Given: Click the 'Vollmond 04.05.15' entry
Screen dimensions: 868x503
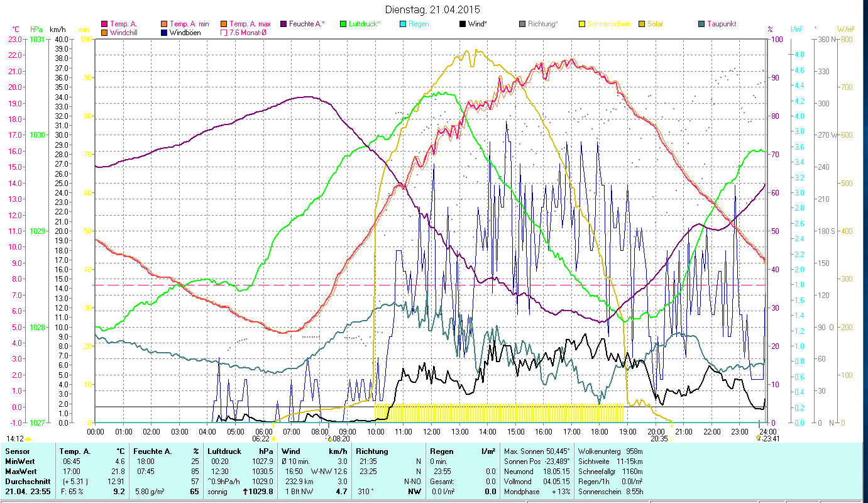Looking at the screenshot, I should (536, 481).
